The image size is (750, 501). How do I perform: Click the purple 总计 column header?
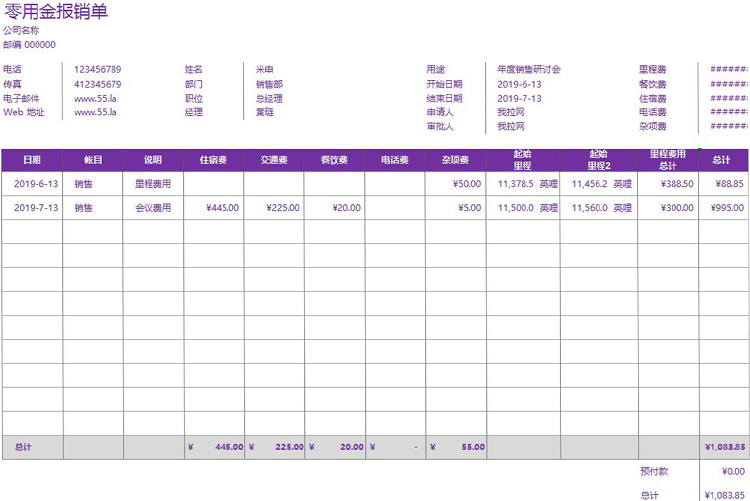point(721,160)
